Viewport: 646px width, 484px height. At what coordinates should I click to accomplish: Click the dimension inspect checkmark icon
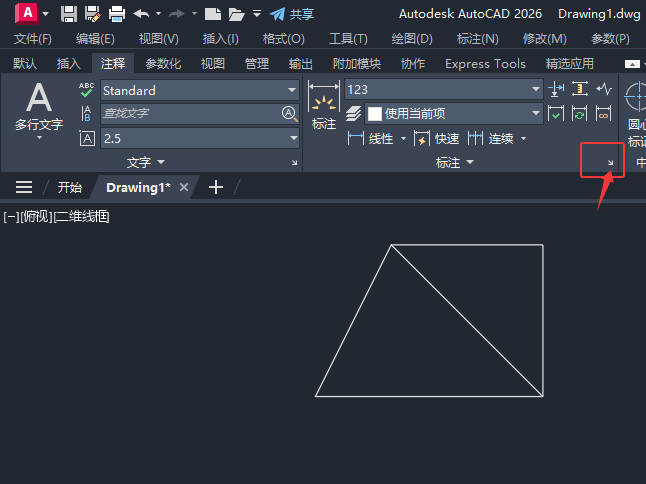[556, 113]
